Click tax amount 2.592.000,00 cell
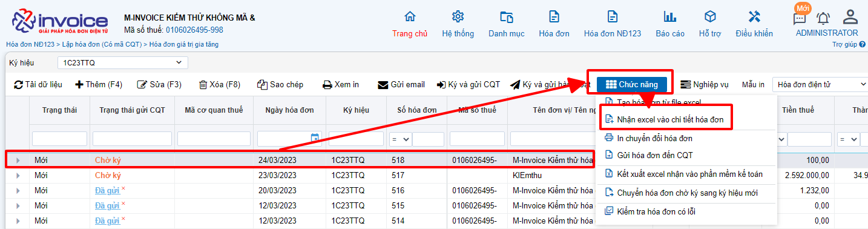Screen dimensions: 868x229 tap(807, 176)
